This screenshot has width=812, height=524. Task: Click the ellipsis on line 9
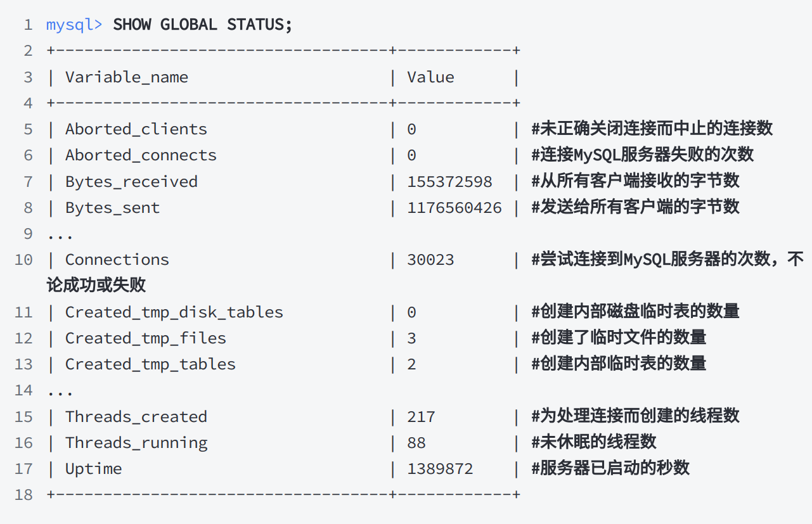[x=60, y=238]
